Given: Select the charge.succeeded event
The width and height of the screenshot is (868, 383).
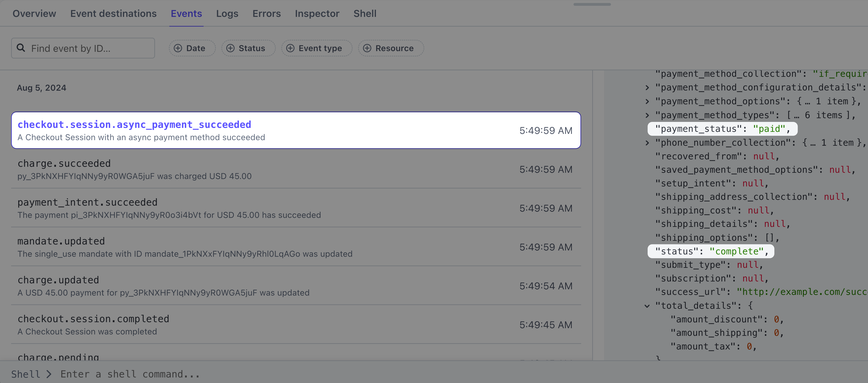Looking at the screenshot, I should click(296, 169).
